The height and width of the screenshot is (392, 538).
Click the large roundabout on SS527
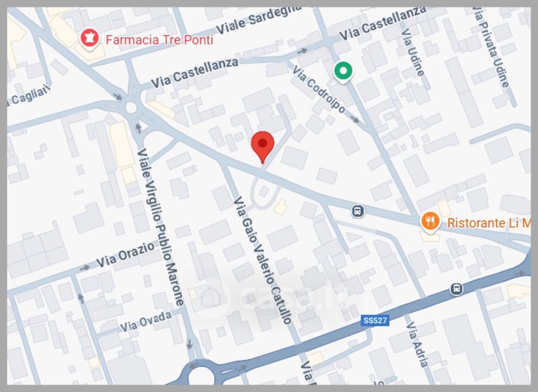(201, 375)
